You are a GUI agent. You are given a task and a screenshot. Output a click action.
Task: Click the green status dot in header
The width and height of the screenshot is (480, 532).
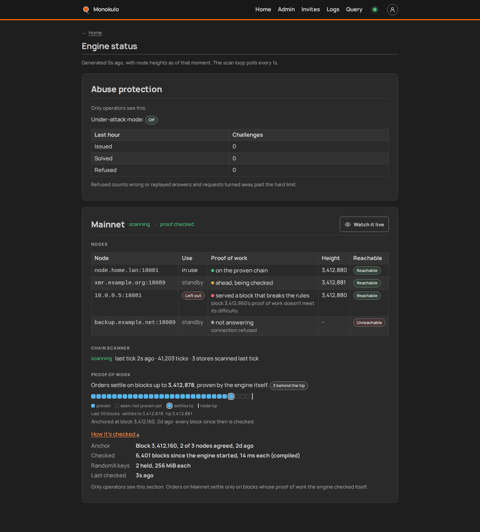click(x=375, y=10)
